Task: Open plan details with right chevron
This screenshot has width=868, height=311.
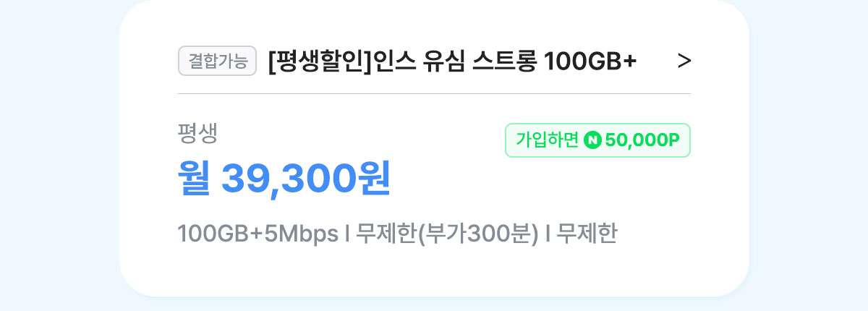Action: click(684, 61)
